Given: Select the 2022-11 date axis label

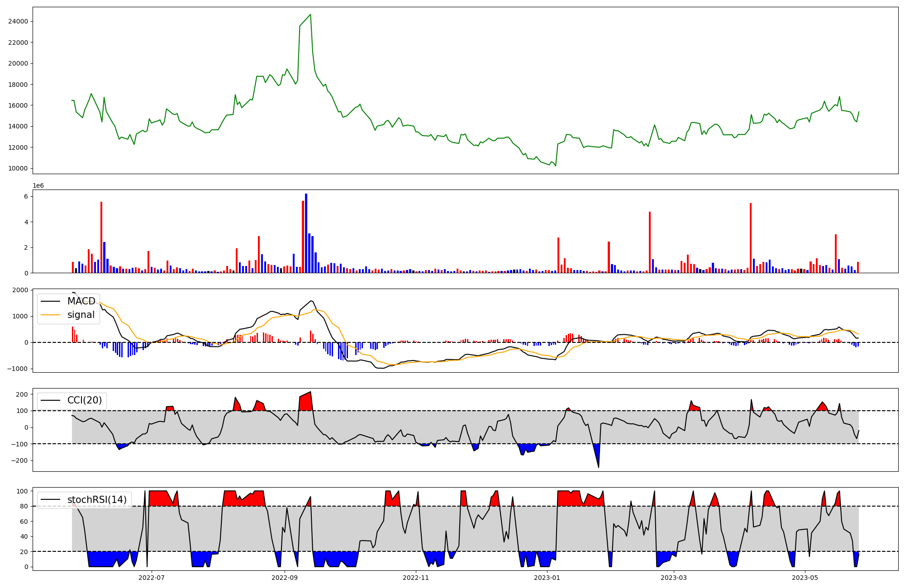Looking at the screenshot, I should point(416,578).
